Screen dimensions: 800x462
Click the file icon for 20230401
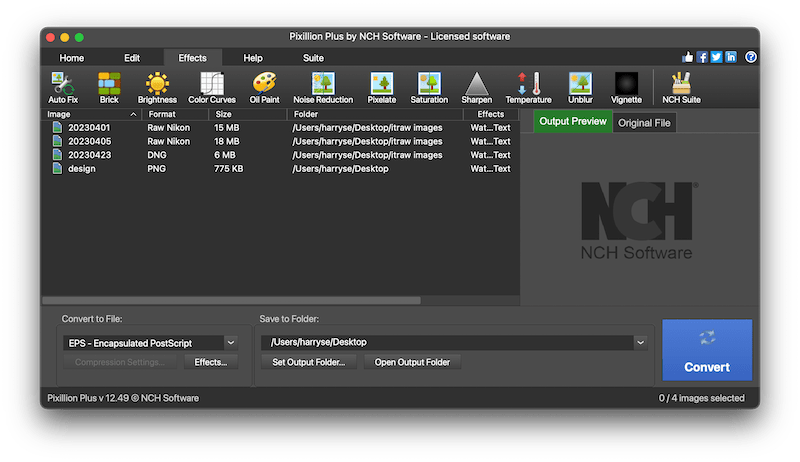(x=57, y=127)
